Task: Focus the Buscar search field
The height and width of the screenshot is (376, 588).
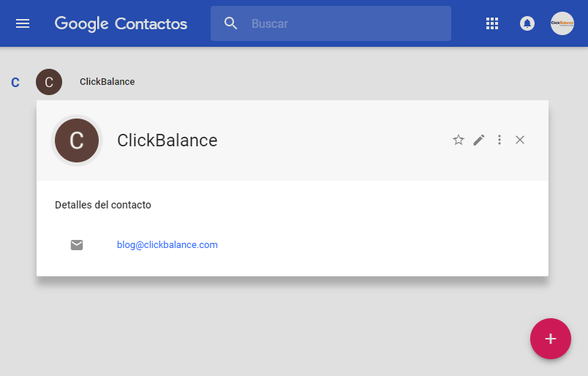Action: [344, 23]
